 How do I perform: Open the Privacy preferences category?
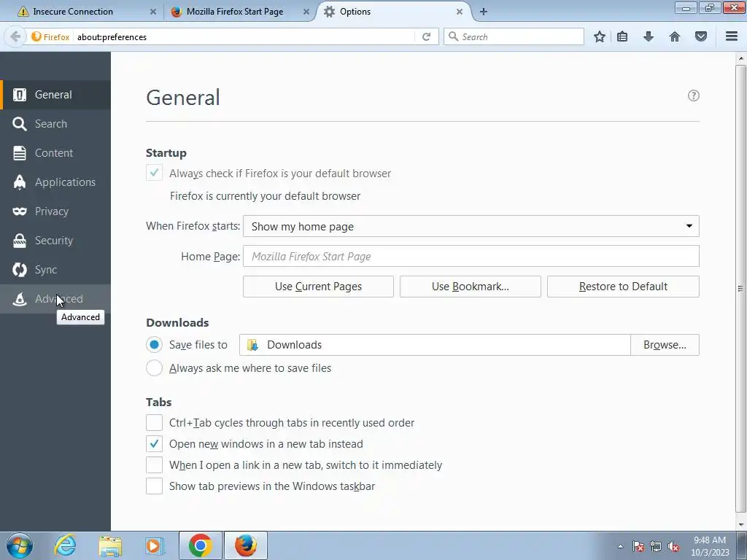coord(55,211)
